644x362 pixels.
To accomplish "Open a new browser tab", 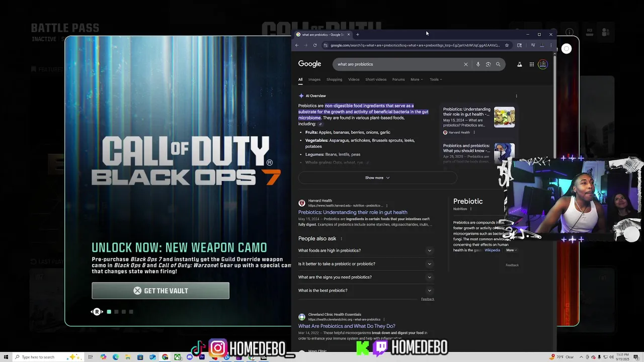I will 357,35.
